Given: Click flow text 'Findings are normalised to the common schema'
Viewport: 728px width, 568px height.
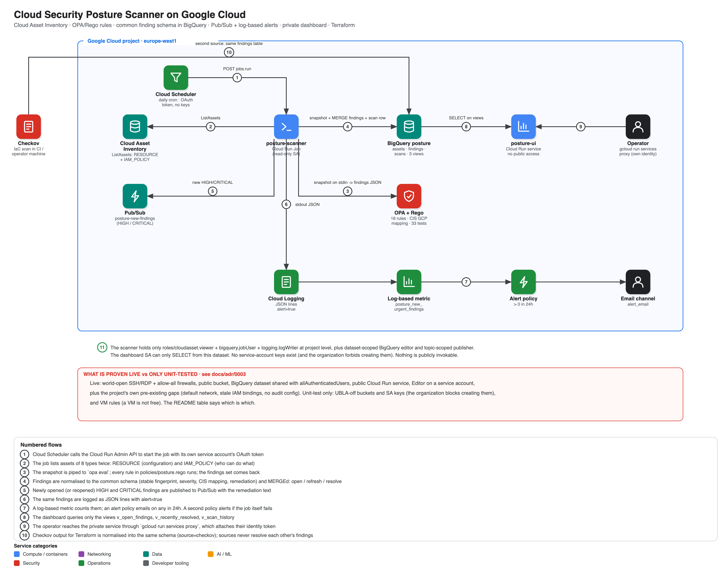Looking at the screenshot, I should (187, 481).
